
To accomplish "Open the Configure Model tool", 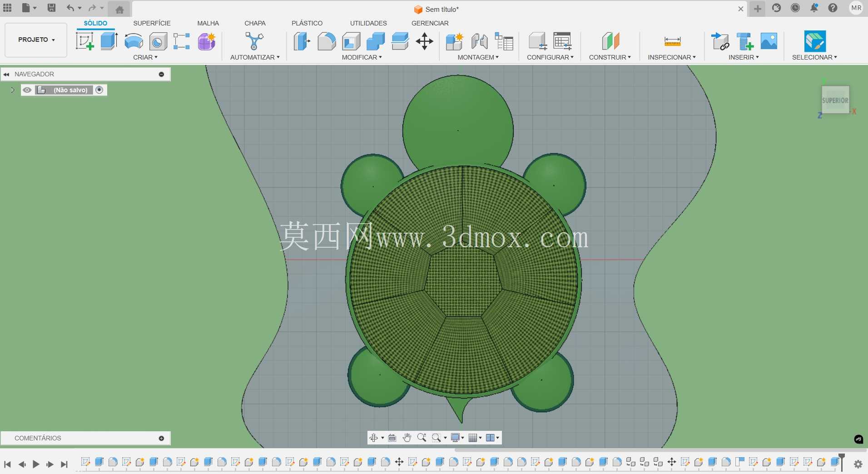I will pos(538,41).
